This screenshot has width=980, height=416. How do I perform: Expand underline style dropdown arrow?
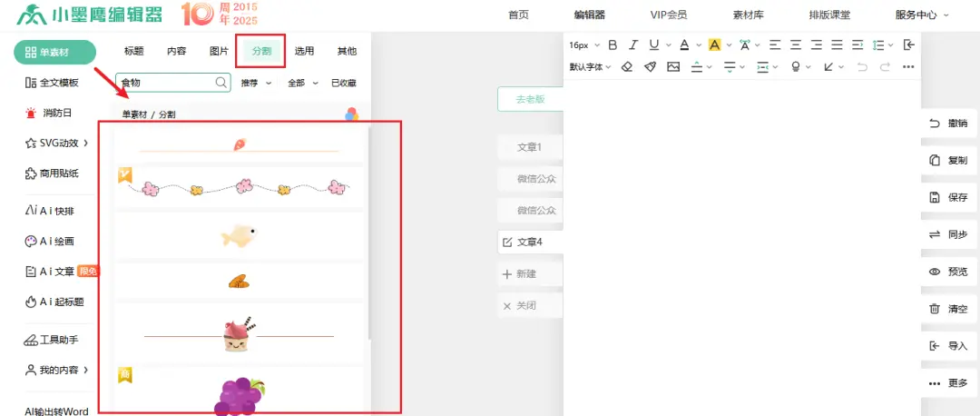pyautogui.click(x=669, y=45)
